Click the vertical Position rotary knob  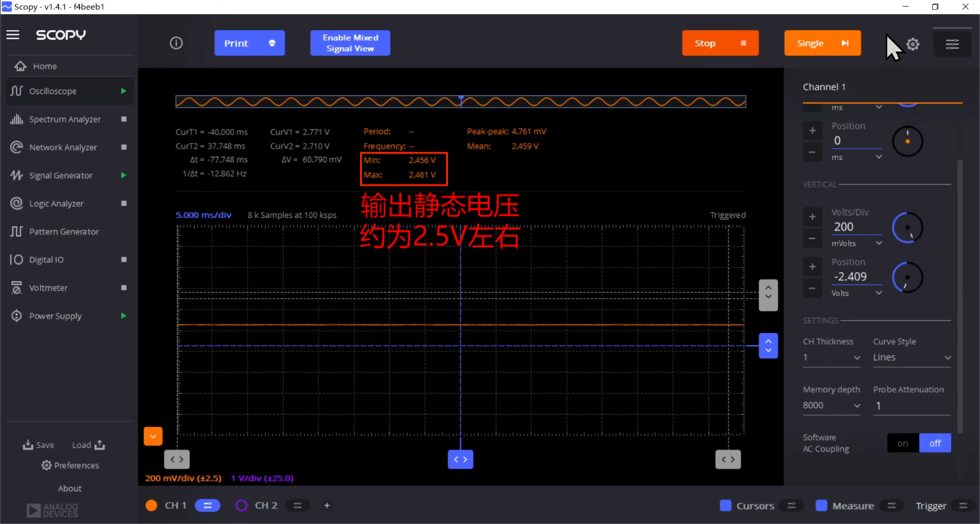click(x=907, y=278)
